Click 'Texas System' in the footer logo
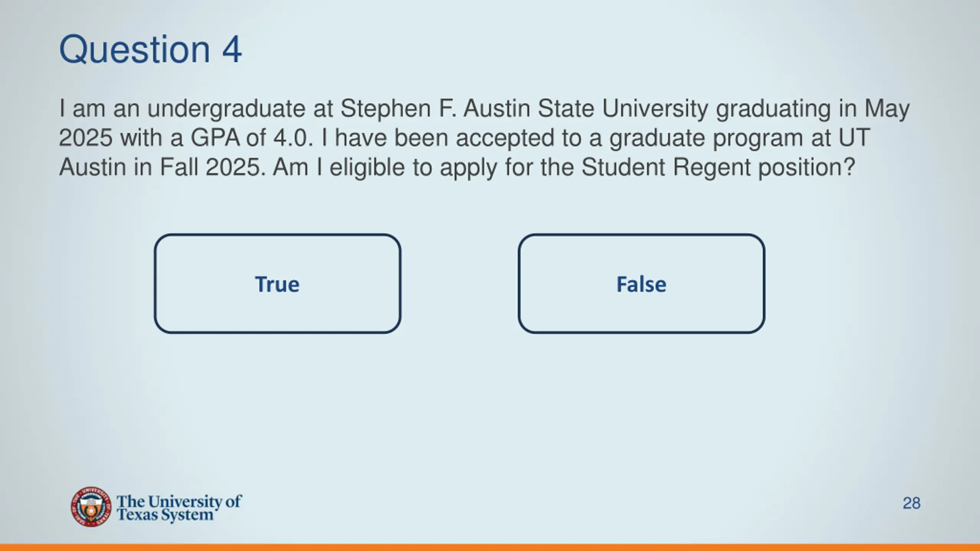The height and width of the screenshot is (551, 980). (x=165, y=515)
